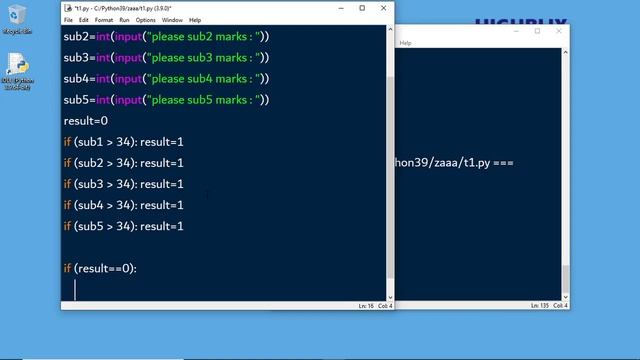Open the Format menu in t1.py editor
This screenshot has height=360, width=640.
104,20
